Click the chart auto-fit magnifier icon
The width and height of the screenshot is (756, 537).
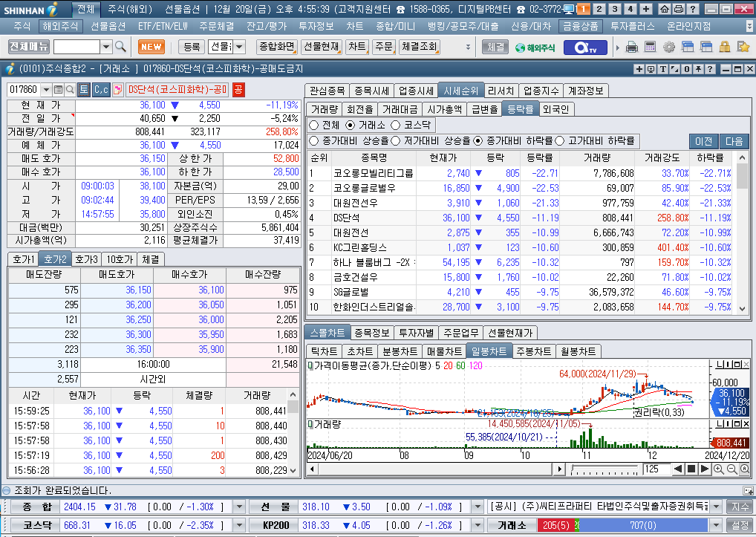744,469
